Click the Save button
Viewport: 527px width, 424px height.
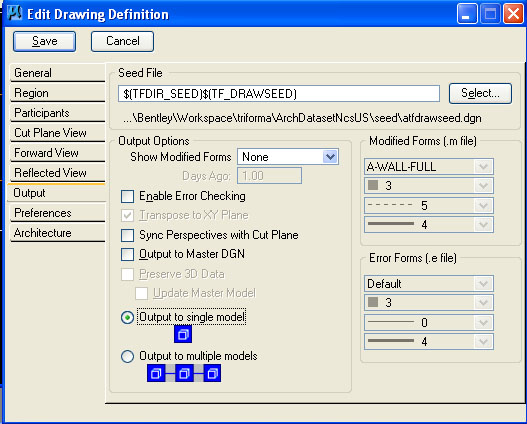(x=44, y=41)
